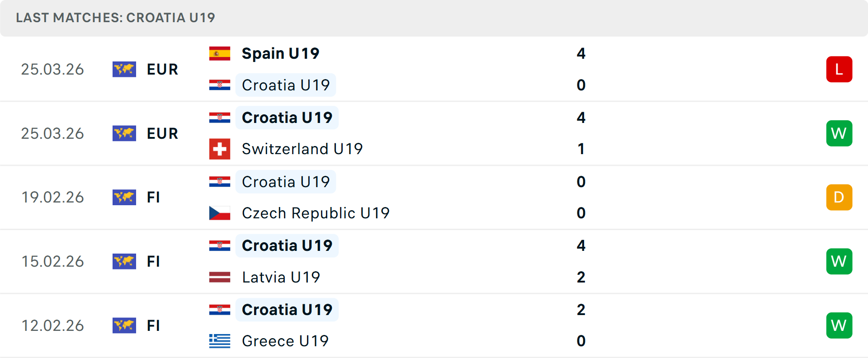
Task: Open the Spain U19 team page
Action: click(x=280, y=53)
